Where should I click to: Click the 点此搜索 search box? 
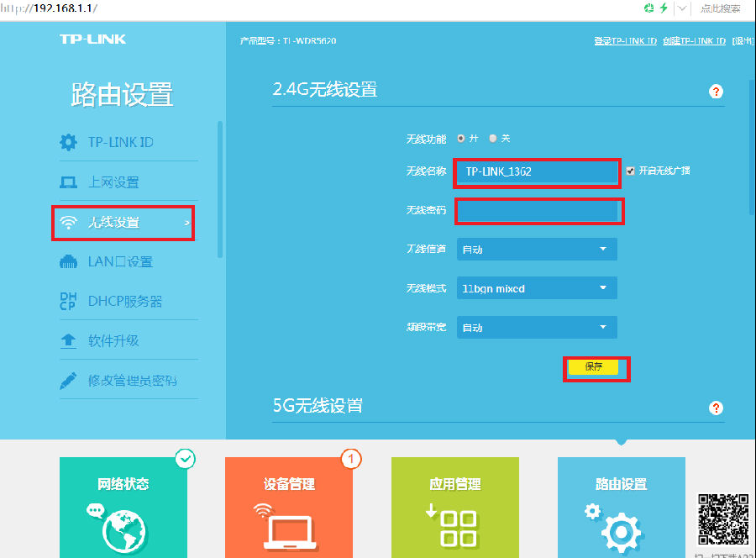720,8
